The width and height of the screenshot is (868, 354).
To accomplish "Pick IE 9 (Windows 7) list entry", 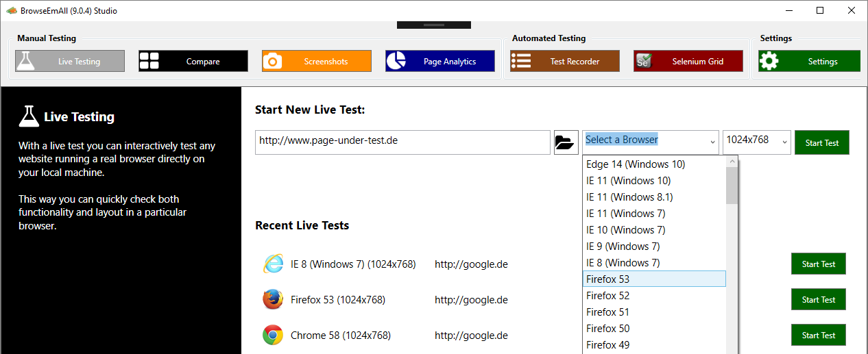I will click(654, 246).
